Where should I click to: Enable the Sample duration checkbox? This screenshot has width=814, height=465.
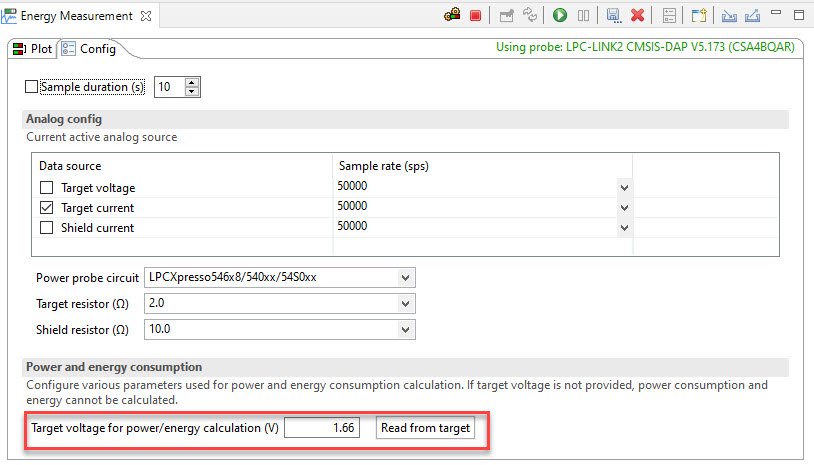tap(31, 88)
